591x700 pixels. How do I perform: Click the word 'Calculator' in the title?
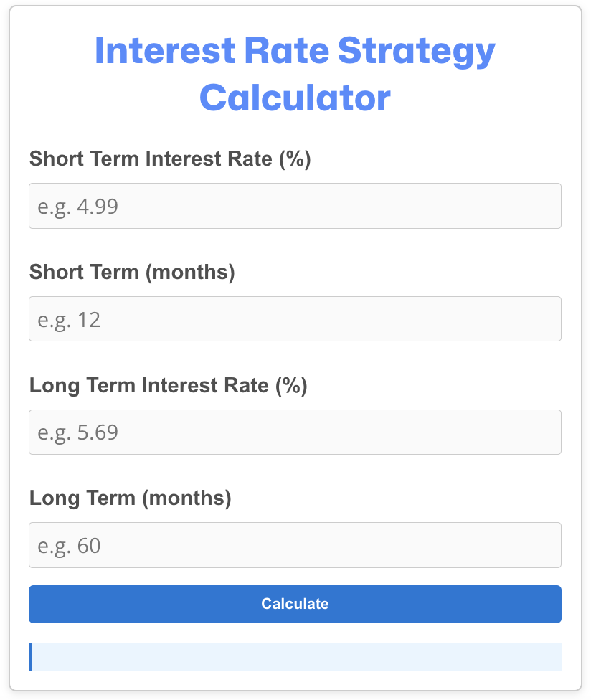(x=295, y=98)
